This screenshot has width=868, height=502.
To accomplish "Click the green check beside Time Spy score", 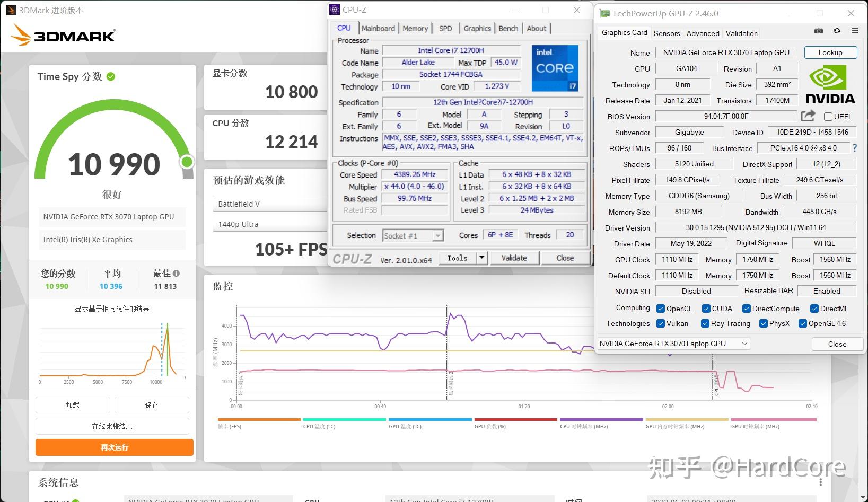I will click(111, 76).
